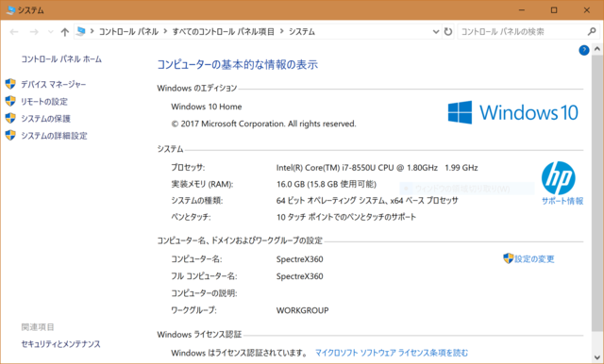Click shield icon beside リモートの設定

click(10, 101)
